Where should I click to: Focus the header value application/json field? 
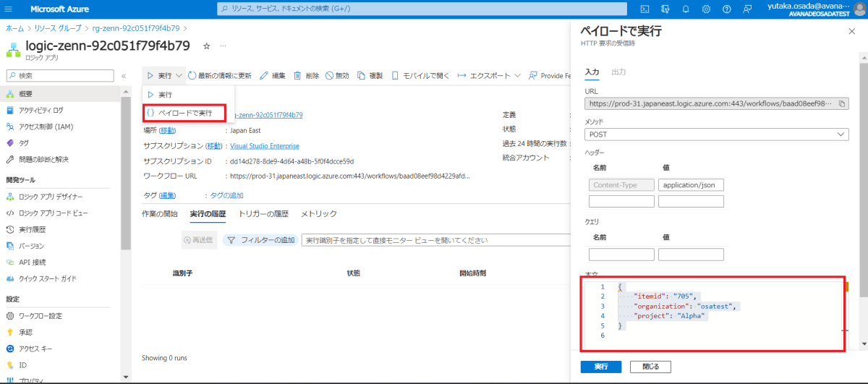691,185
